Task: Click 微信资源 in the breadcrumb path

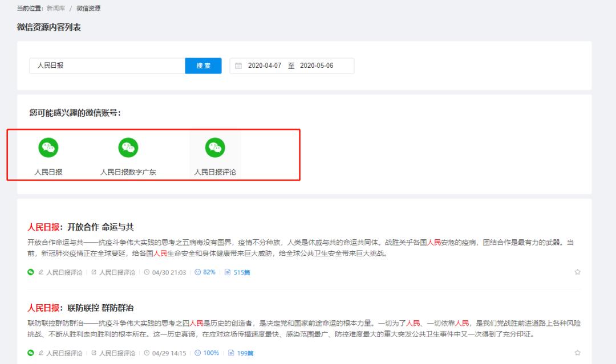Action: [88, 9]
